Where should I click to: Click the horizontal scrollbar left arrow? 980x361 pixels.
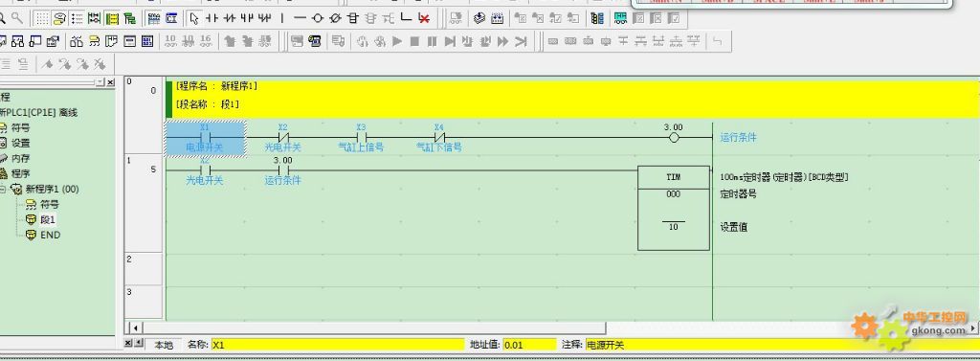134,327
